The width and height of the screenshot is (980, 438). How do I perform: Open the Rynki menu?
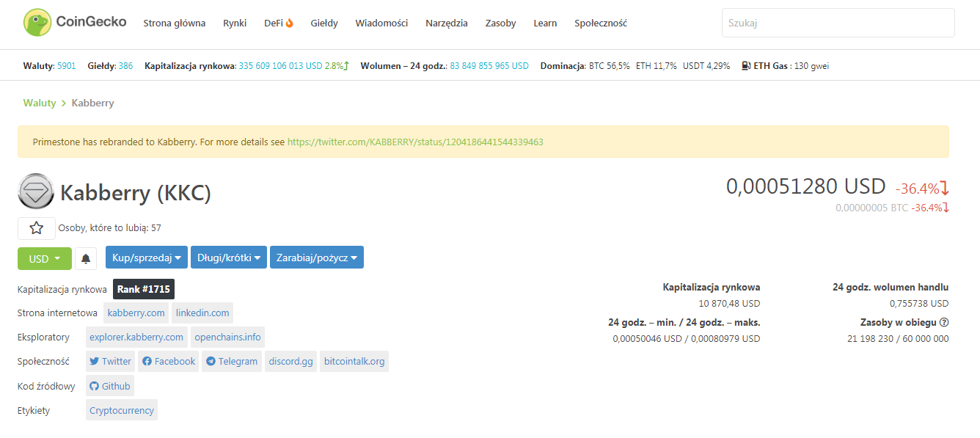(235, 23)
